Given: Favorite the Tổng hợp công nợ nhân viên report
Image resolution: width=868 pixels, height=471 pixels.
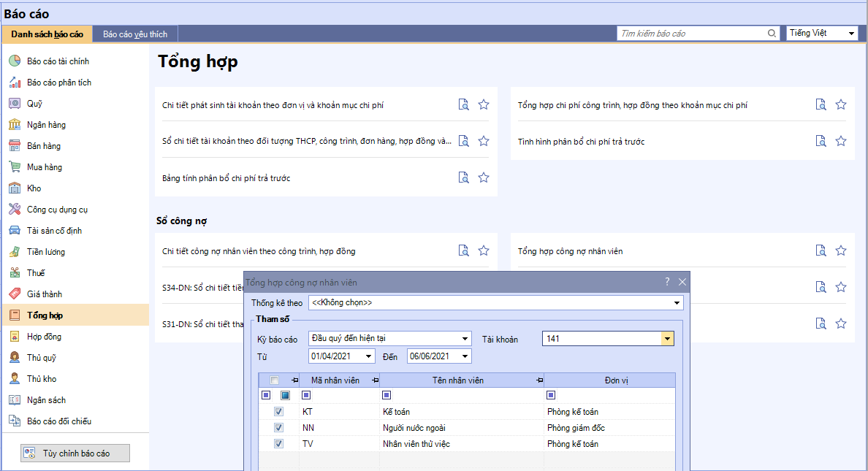Looking at the screenshot, I should point(841,250).
